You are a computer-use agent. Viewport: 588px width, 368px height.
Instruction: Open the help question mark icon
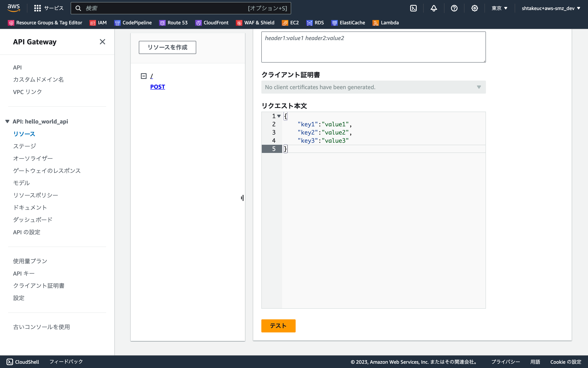[454, 8]
